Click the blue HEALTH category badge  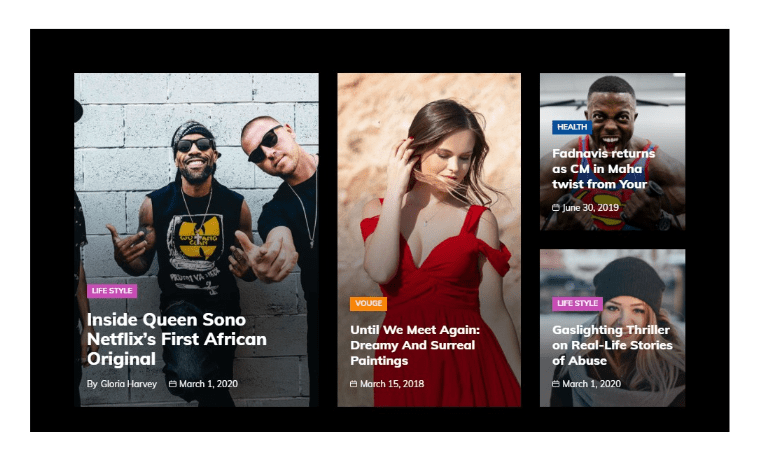coord(572,127)
